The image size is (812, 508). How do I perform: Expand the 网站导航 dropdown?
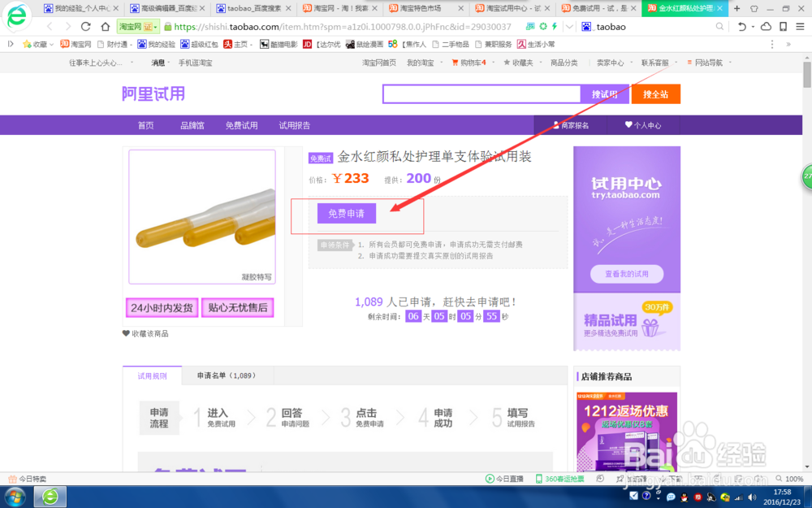pyautogui.click(x=730, y=63)
